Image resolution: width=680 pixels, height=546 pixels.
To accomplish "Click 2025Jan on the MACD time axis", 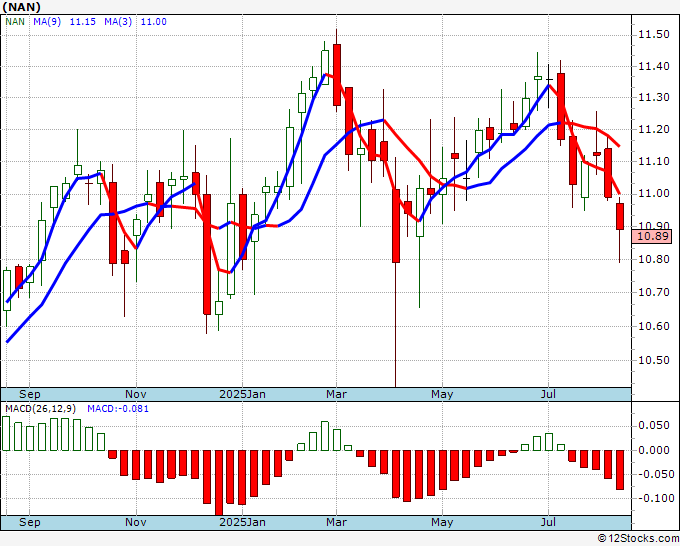I will (242, 522).
